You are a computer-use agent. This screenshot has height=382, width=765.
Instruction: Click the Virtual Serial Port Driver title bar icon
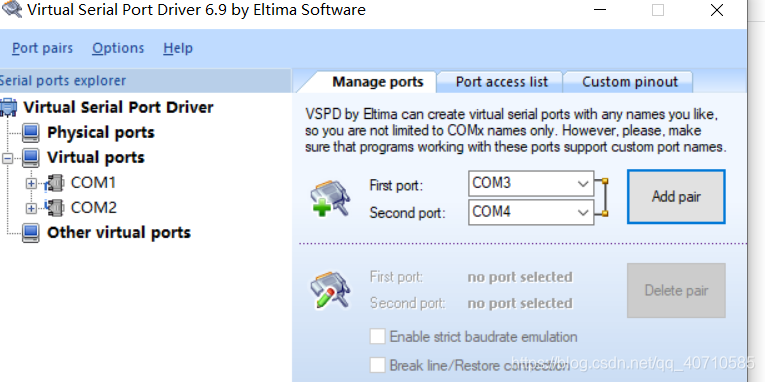(x=11, y=9)
